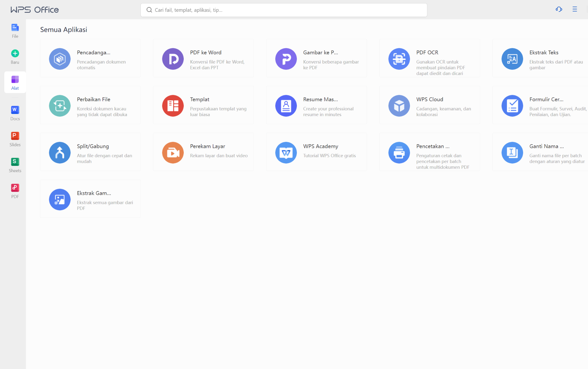This screenshot has height=369, width=588.
Task: Launch the Perbaikan File repair tool
Action: pyautogui.click(x=90, y=105)
